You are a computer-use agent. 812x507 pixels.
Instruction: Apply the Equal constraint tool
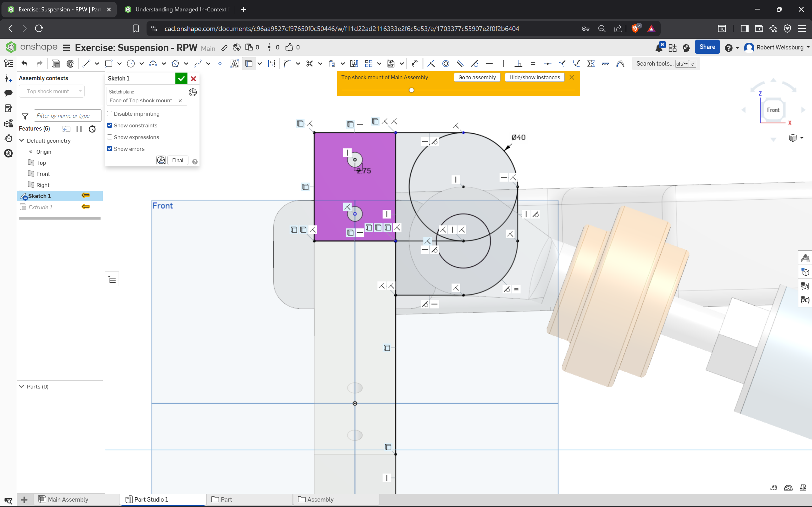coord(533,63)
